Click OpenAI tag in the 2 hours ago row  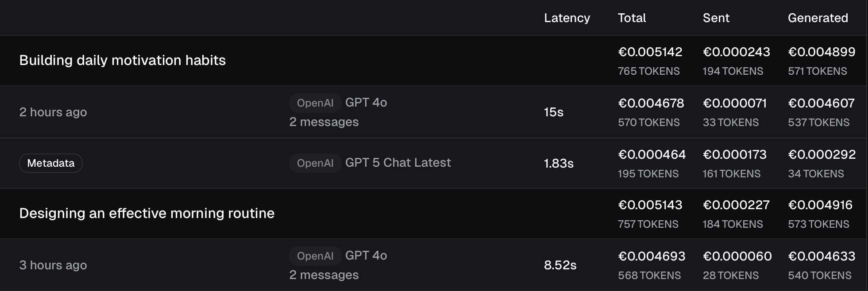point(315,103)
